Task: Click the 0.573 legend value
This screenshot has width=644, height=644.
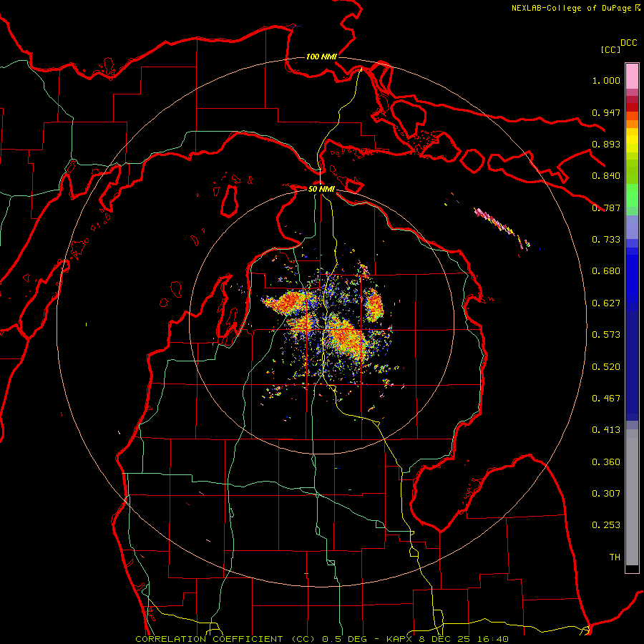Action: [606, 335]
